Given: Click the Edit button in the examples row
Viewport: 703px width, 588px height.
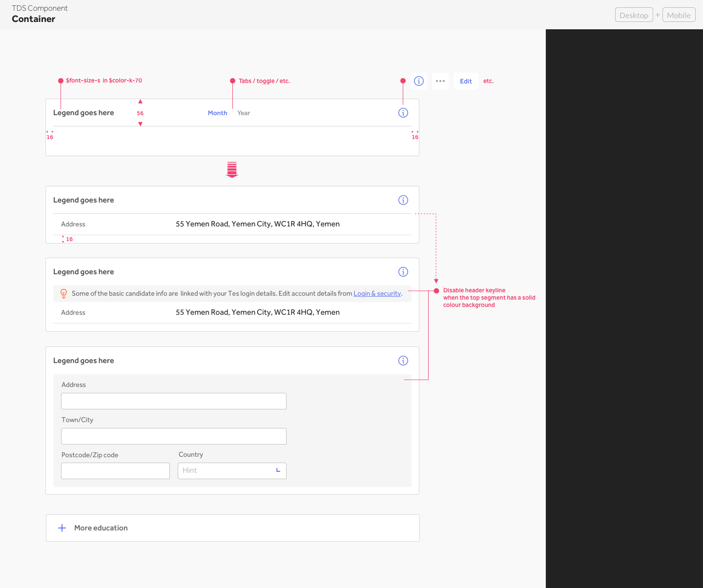Looking at the screenshot, I should [x=466, y=81].
